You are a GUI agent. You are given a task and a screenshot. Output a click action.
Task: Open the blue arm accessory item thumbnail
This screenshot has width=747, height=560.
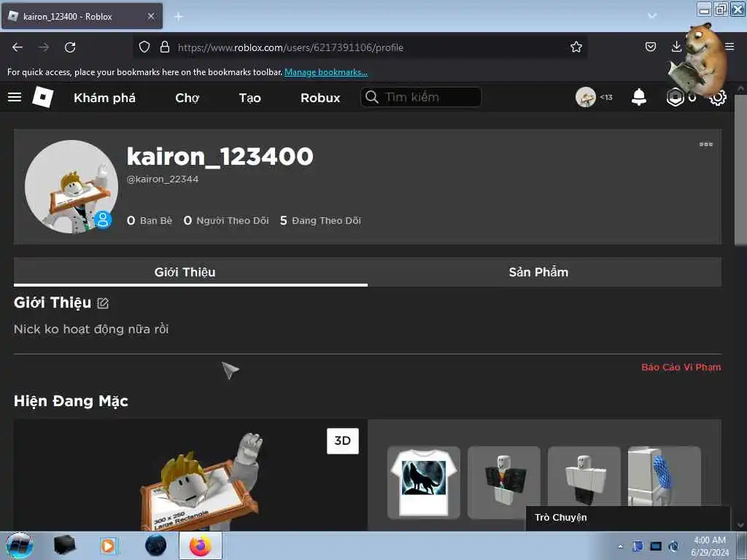(x=664, y=476)
